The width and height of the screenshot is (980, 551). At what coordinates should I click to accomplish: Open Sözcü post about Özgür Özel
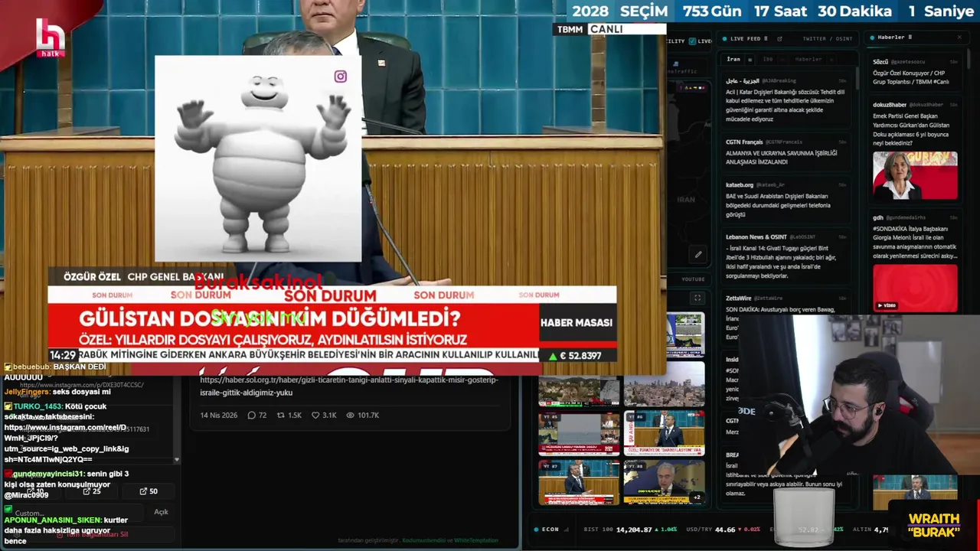click(915, 72)
